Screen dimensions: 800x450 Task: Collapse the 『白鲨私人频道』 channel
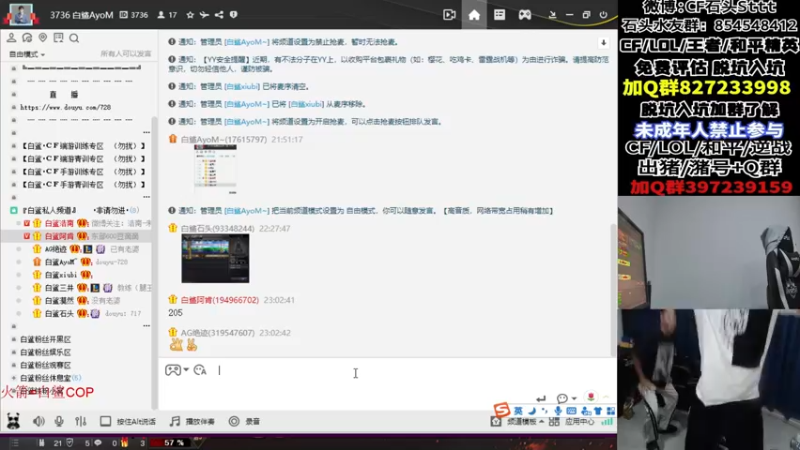pyautogui.click(x=14, y=210)
